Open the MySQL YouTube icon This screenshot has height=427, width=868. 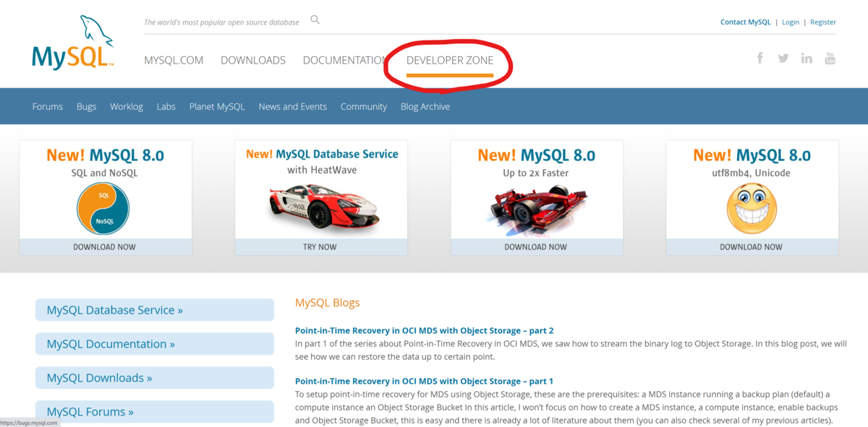[x=830, y=59]
